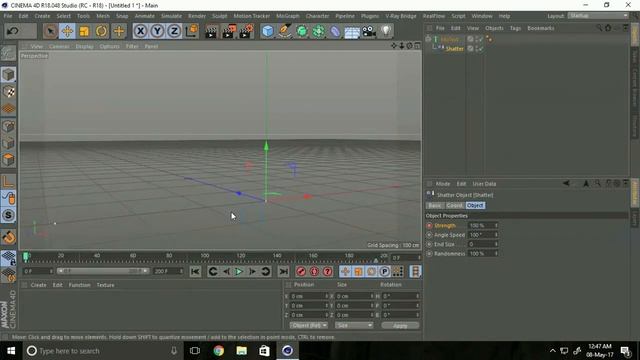Collapse the parent object tree expander

click(428, 39)
